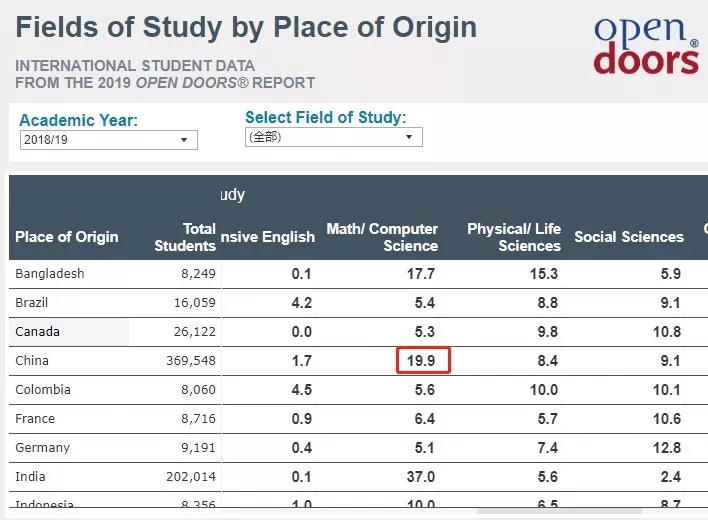The image size is (708, 520).
Task: Click the Intensive English column header
Action: tap(267, 237)
